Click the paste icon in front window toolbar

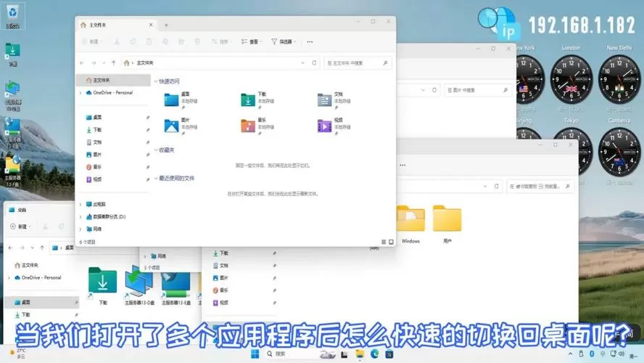coord(149,41)
